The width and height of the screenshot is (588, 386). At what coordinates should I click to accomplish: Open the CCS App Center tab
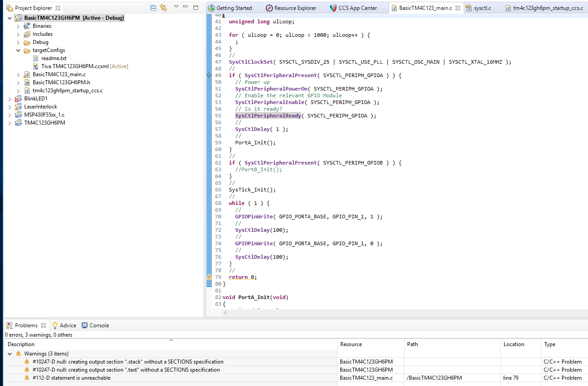click(357, 8)
